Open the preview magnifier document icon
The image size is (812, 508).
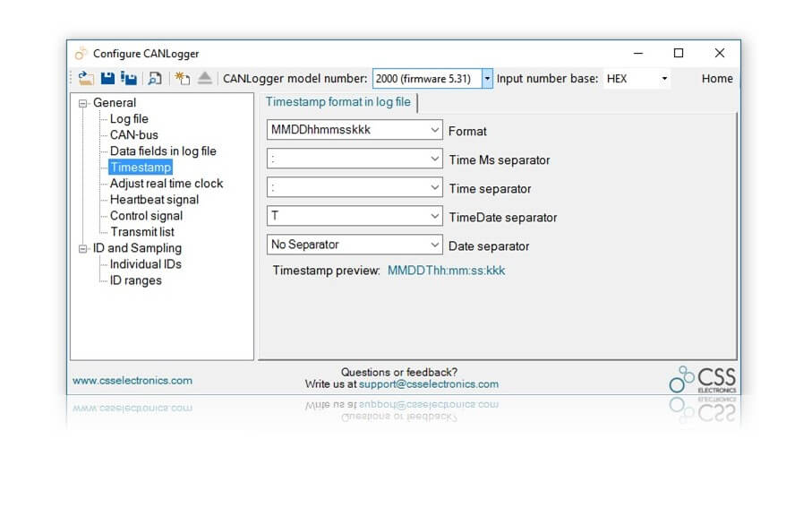point(154,78)
